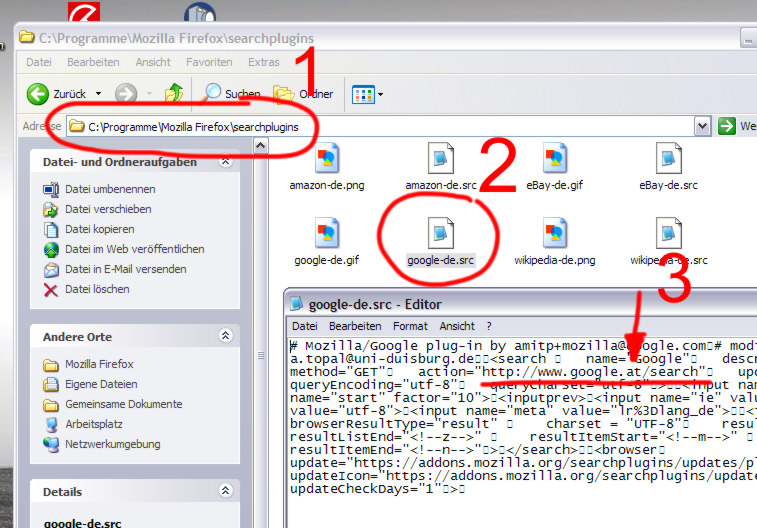Click the Netzwerkumgebung network icon
The image size is (757, 528).
(51, 445)
